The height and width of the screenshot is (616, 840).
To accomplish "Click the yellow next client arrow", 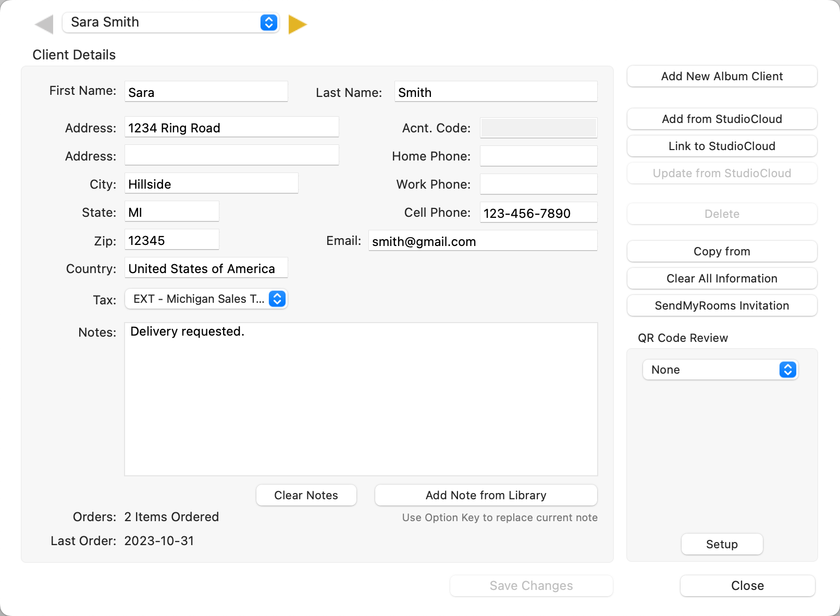I will click(x=297, y=24).
